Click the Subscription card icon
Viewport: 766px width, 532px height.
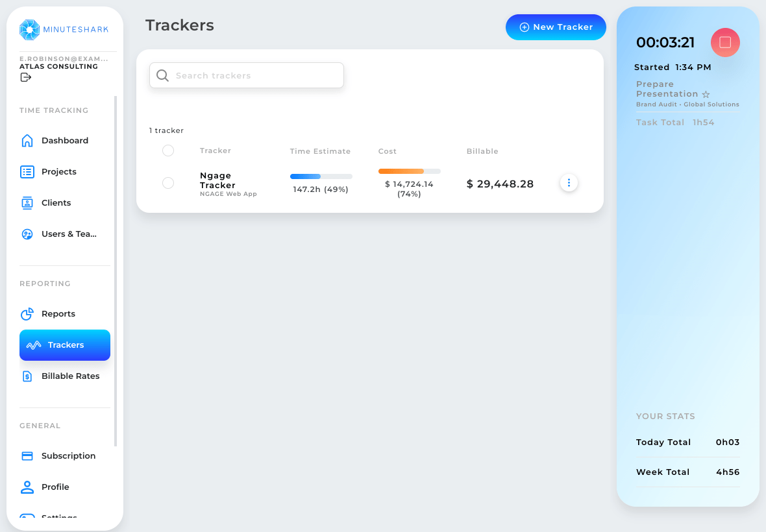pyautogui.click(x=27, y=455)
